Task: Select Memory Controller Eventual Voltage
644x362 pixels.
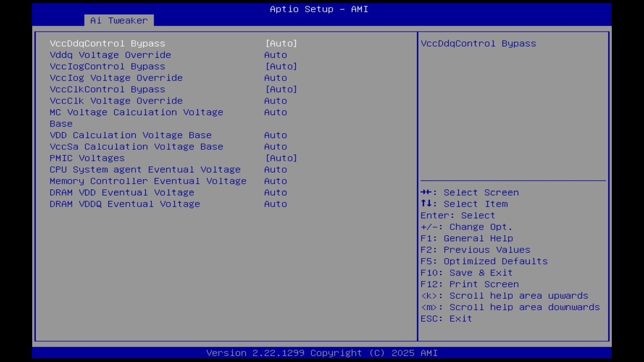Action: coord(148,181)
